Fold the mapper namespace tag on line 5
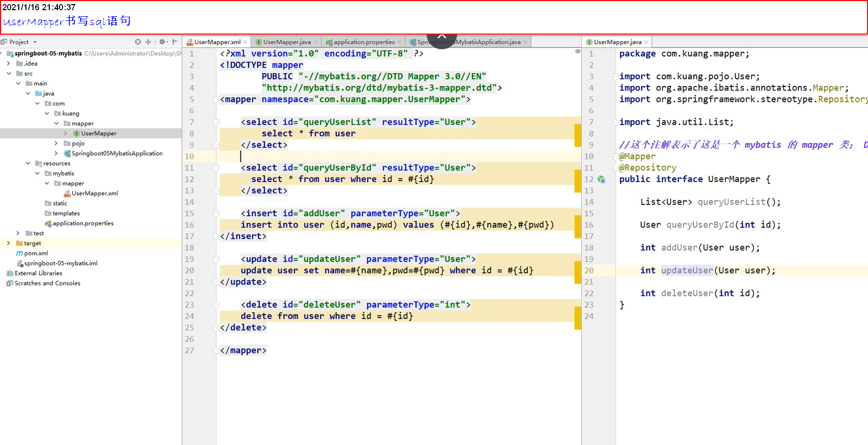The width and height of the screenshot is (868, 445). [216, 99]
